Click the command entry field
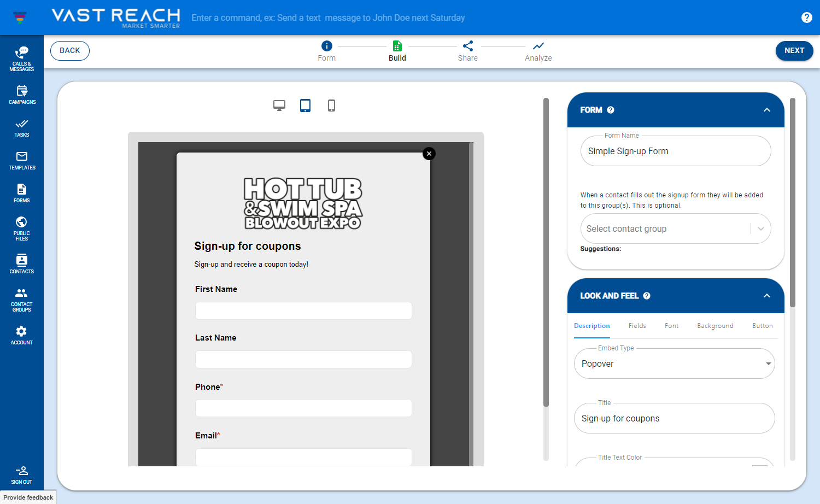Screen dimensions: 820x504 [x=328, y=17]
